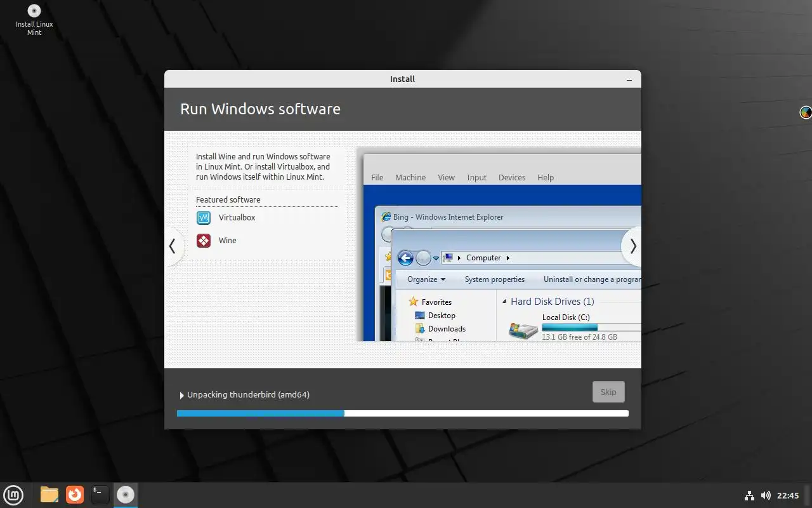Click the Featured software heading
The width and height of the screenshot is (812, 508).
coord(228,199)
